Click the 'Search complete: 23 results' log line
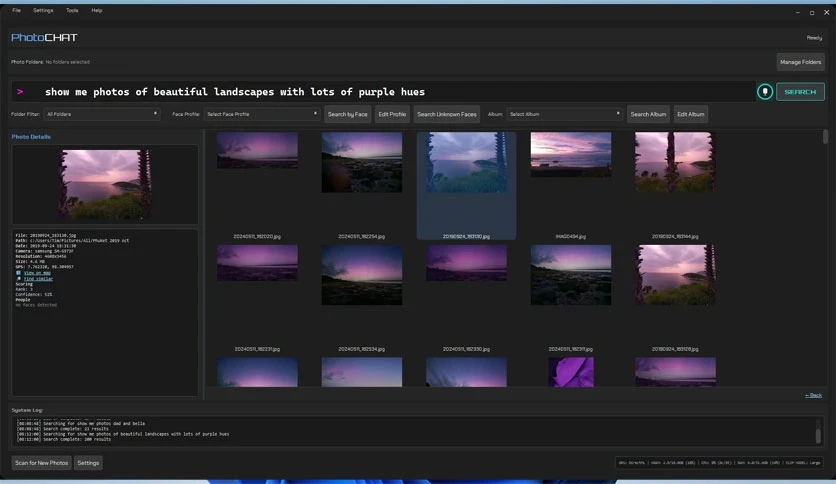The image size is (836, 484). pos(62,429)
